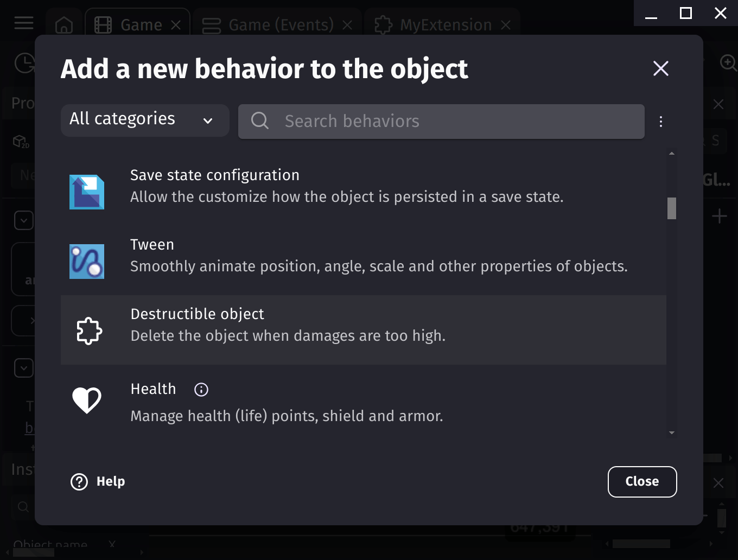Close the dialog with the X icon

661,68
